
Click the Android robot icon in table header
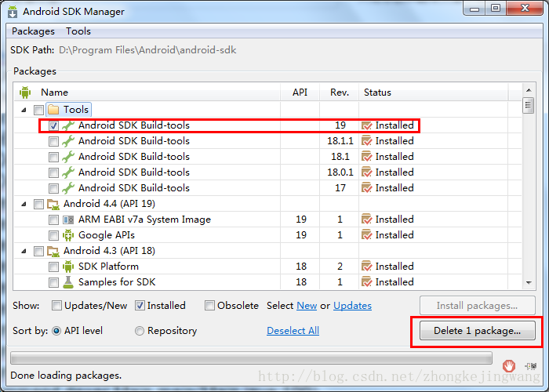coord(25,93)
